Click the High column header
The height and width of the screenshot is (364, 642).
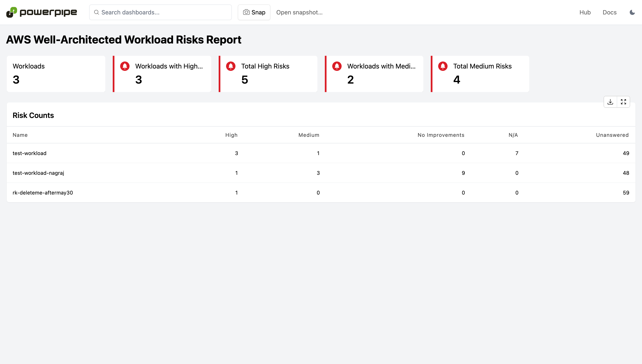point(231,135)
